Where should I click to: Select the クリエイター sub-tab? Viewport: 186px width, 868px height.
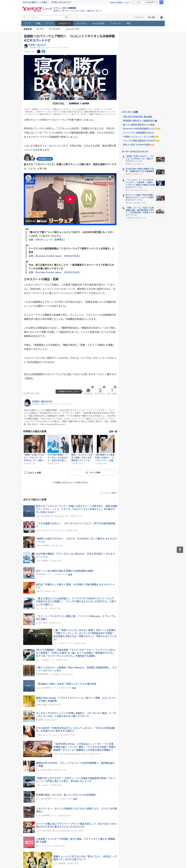(x=55, y=29)
